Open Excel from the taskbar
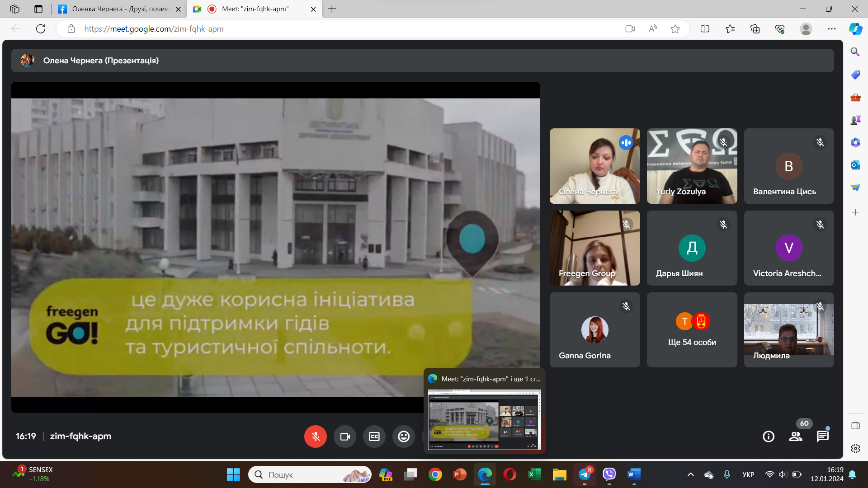Screen dimensions: 868x488 535,474
